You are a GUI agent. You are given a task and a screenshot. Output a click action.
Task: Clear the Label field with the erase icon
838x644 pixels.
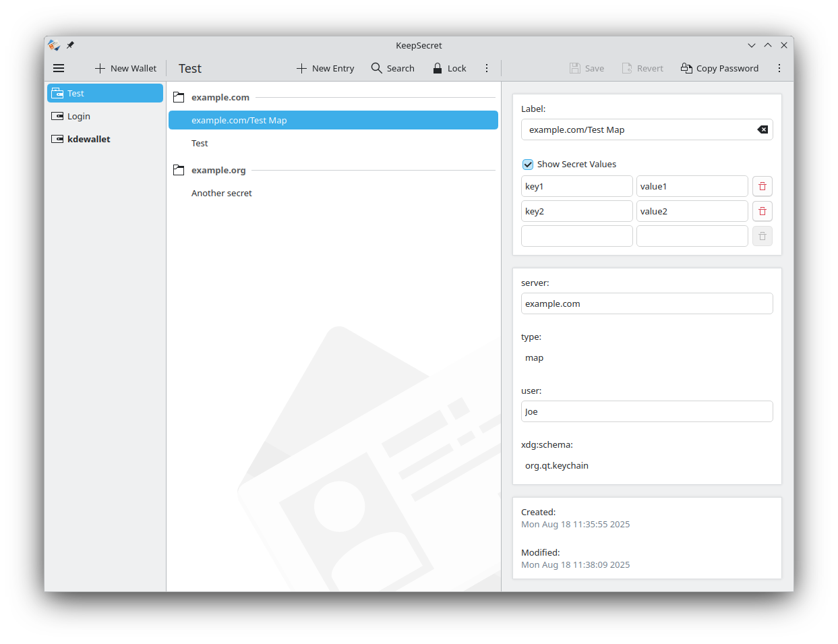click(762, 129)
